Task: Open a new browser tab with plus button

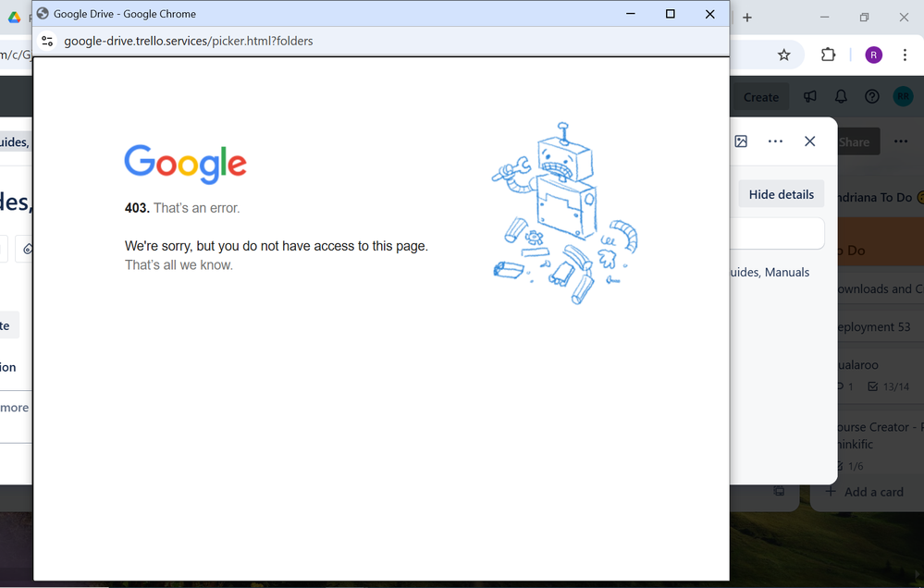Action: pos(747,18)
